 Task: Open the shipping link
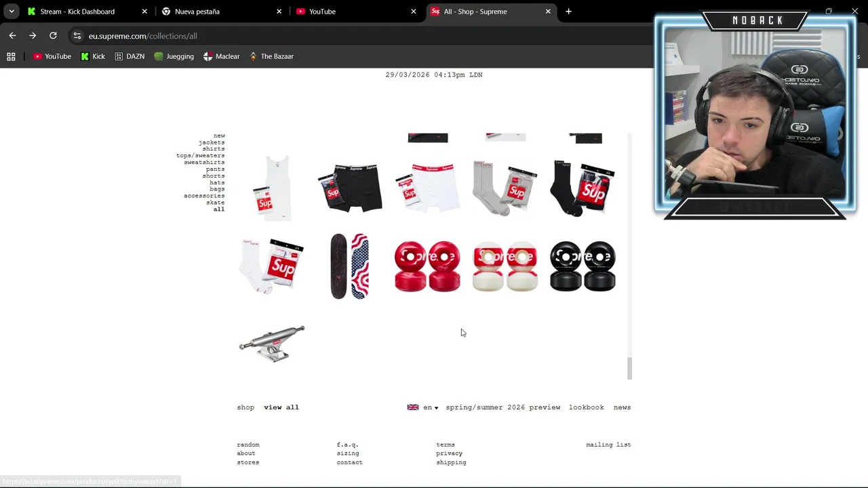coord(451,462)
